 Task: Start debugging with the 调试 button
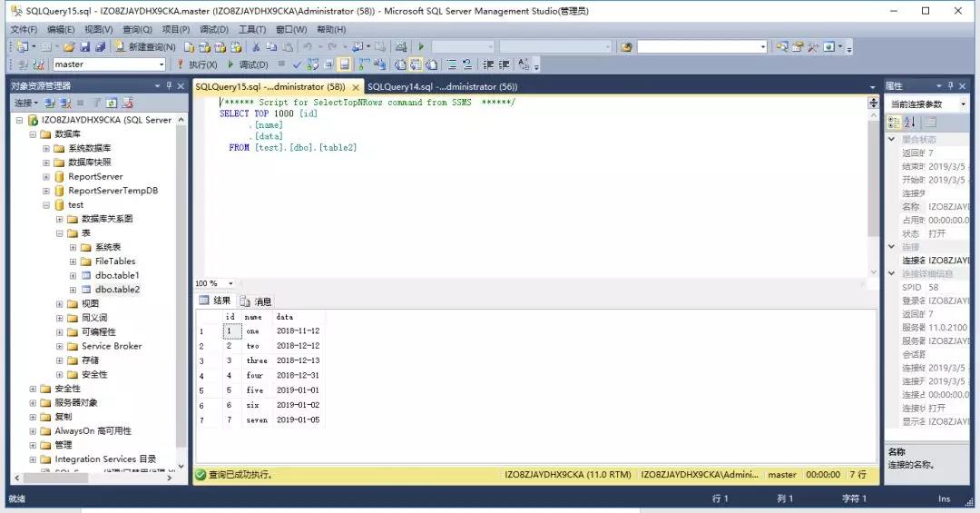coord(247,64)
